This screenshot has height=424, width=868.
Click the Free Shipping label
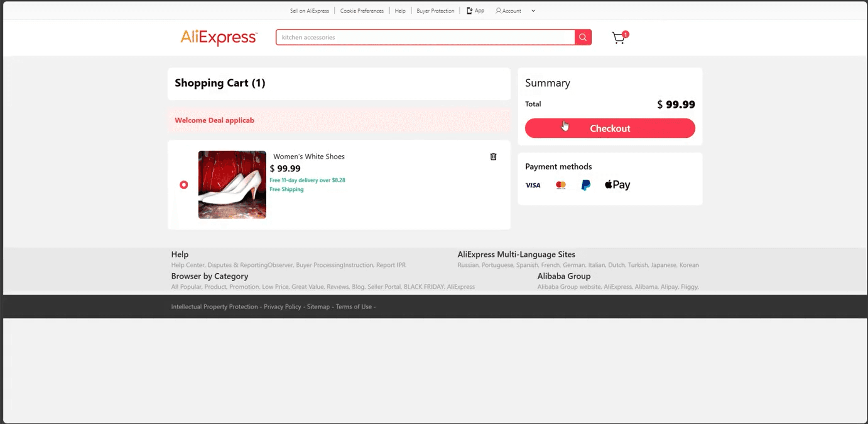pos(286,189)
